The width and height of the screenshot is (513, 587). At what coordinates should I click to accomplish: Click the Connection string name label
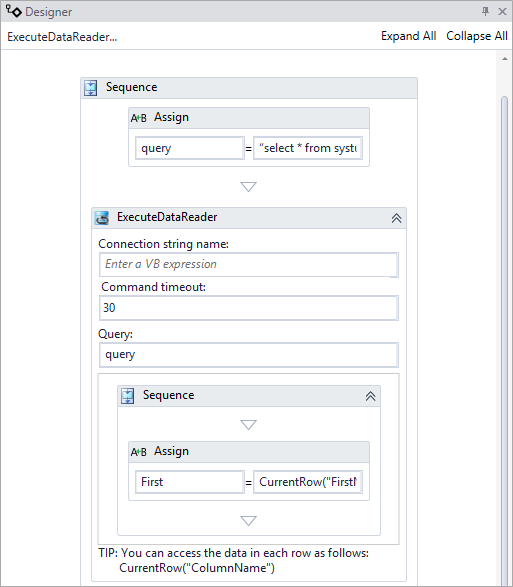click(x=163, y=244)
